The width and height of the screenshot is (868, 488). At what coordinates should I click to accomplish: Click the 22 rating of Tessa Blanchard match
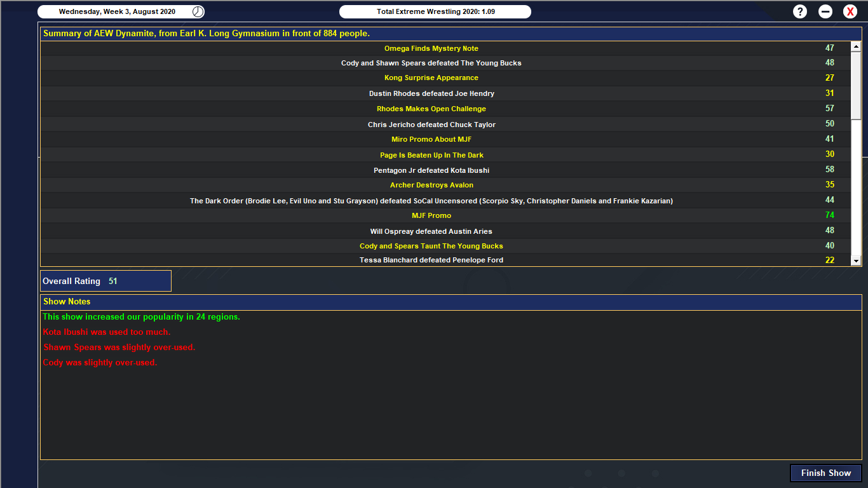pos(830,260)
